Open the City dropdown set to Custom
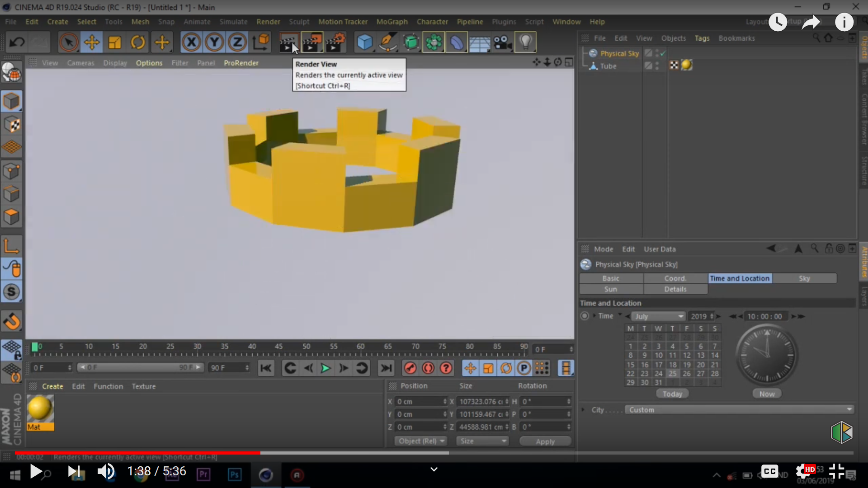Viewport: 868px width, 488px height. pos(740,410)
